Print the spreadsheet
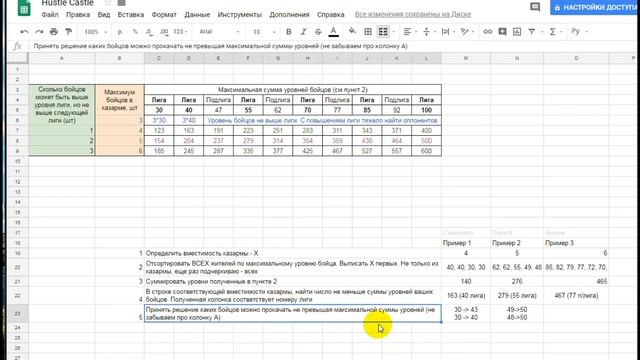This screenshot has height=360, width=640. [x=53, y=32]
